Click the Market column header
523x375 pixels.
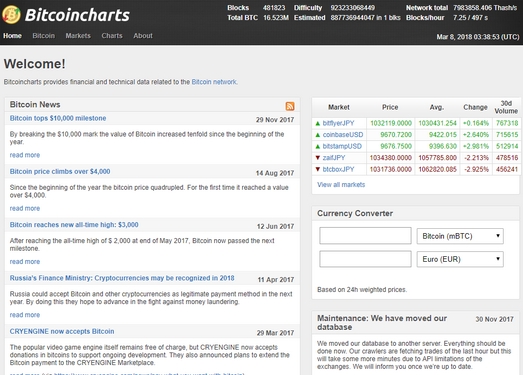[339, 107]
